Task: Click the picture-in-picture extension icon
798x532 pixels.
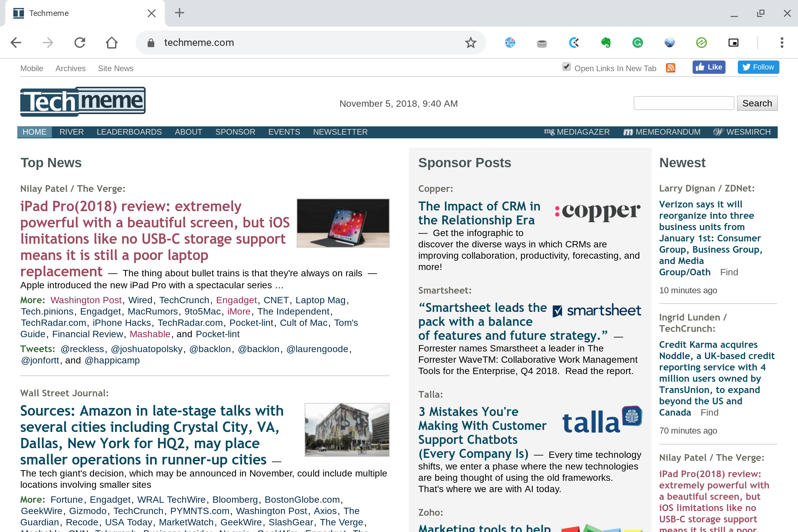Action: [x=733, y=43]
